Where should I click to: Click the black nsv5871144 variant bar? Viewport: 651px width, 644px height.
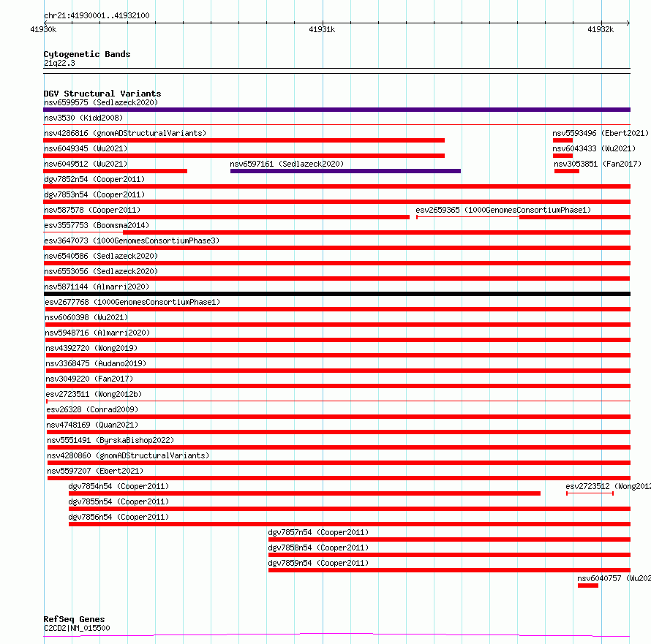click(337, 294)
